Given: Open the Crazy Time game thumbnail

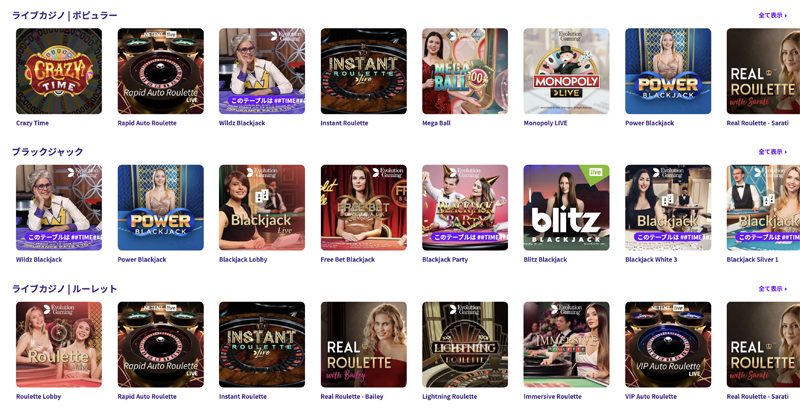Looking at the screenshot, I should [59, 71].
